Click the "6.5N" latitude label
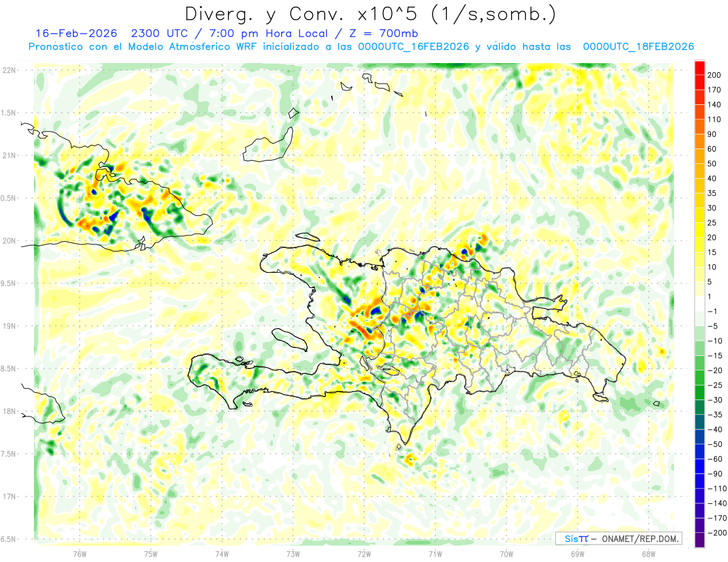The image size is (728, 562). pyautogui.click(x=9, y=539)
